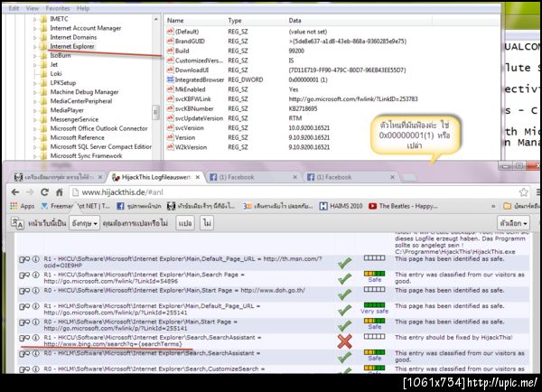Select the Microsoft Reference folder
Image resolution: width=542 pixels, height=392 pixels.
point(77,137)
